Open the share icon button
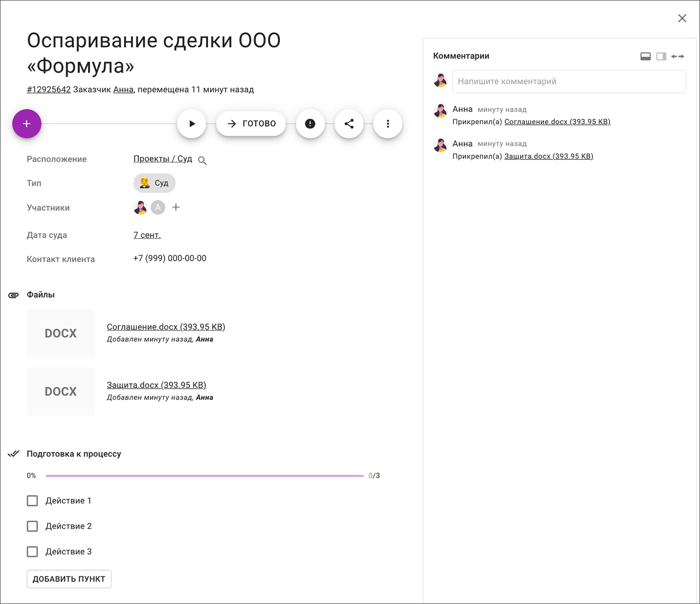700x604 pixels. (349, 124)
